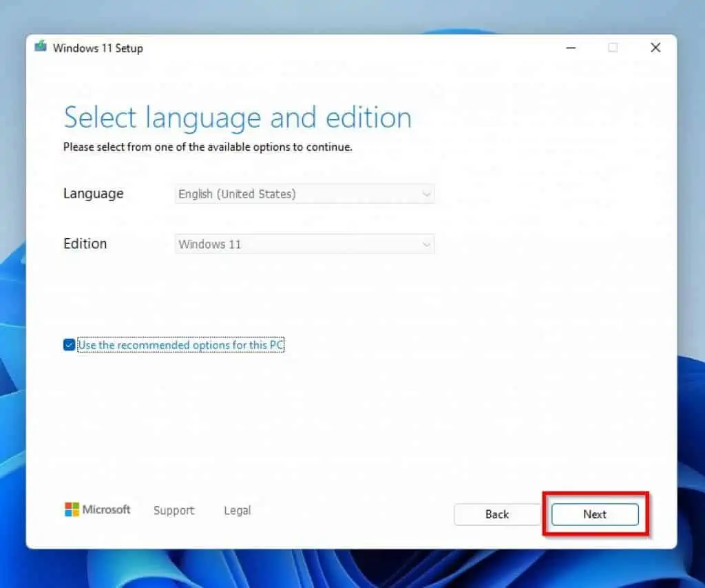Minimize the Windows 11 Setup window
This screenshot has height=588, width=705.
coord(571,48)
